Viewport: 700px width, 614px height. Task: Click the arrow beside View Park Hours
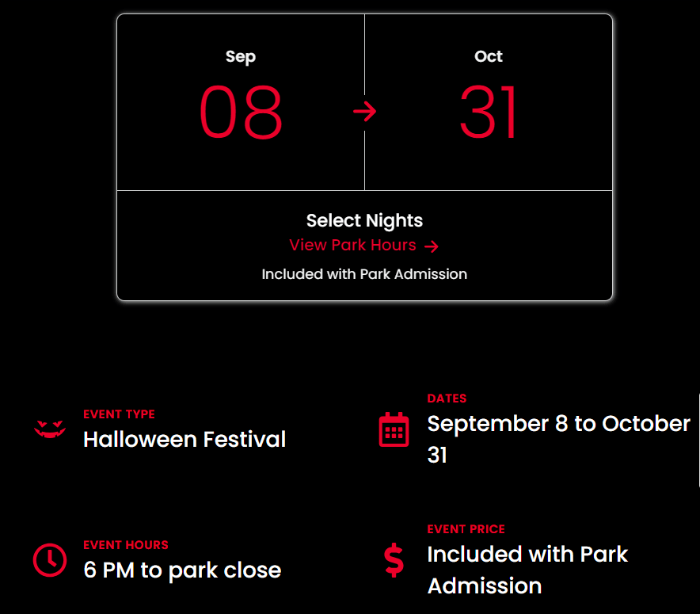click(x=431, y=246)
